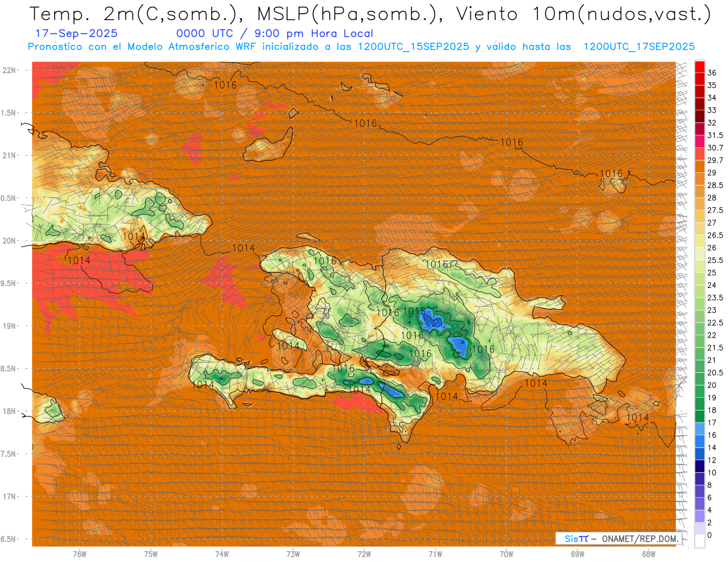This screenshot has width=728, height=562.
Task: Click the 76W longitude axis label
Action: (79, 554)
